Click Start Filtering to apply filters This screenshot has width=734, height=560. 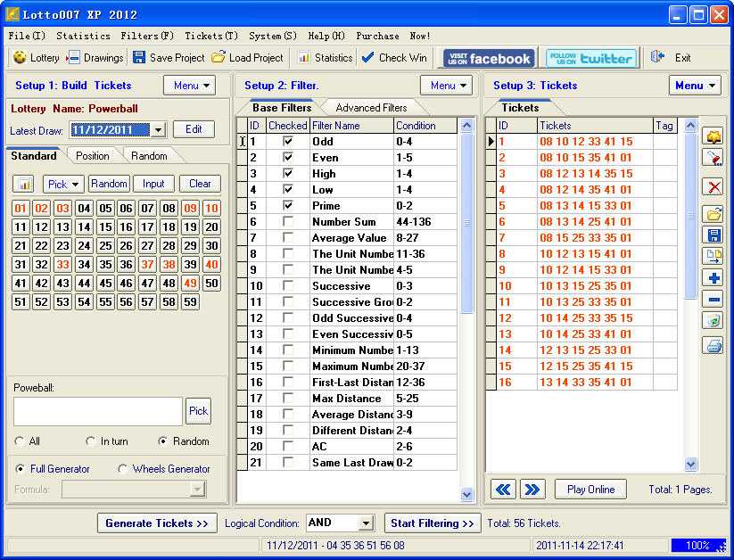pos(432,523)
